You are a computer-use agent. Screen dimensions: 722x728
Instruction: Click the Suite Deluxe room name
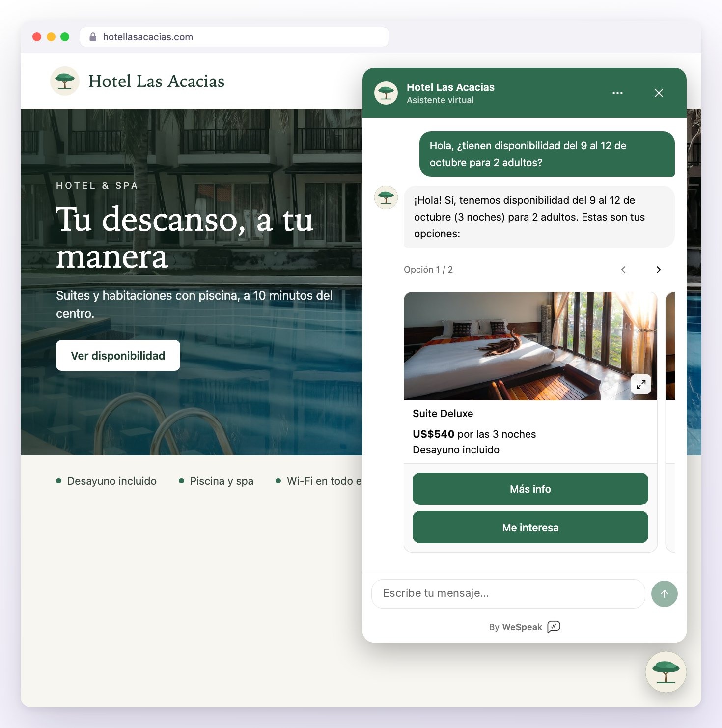[443, 414]
